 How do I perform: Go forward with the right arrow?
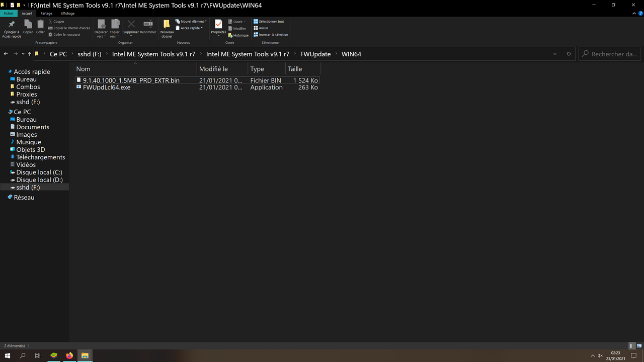16,54
